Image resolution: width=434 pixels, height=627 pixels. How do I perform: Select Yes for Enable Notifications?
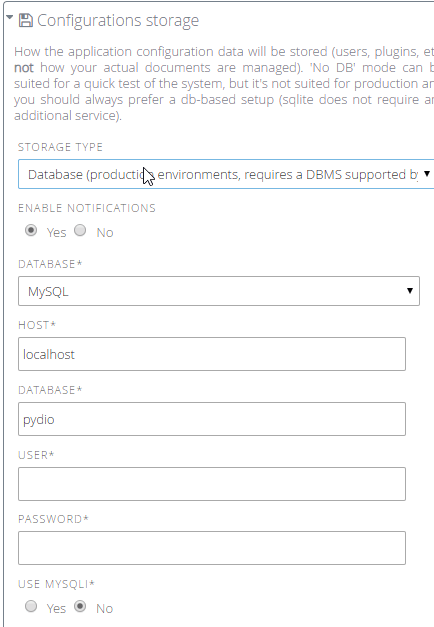[31, 230]
